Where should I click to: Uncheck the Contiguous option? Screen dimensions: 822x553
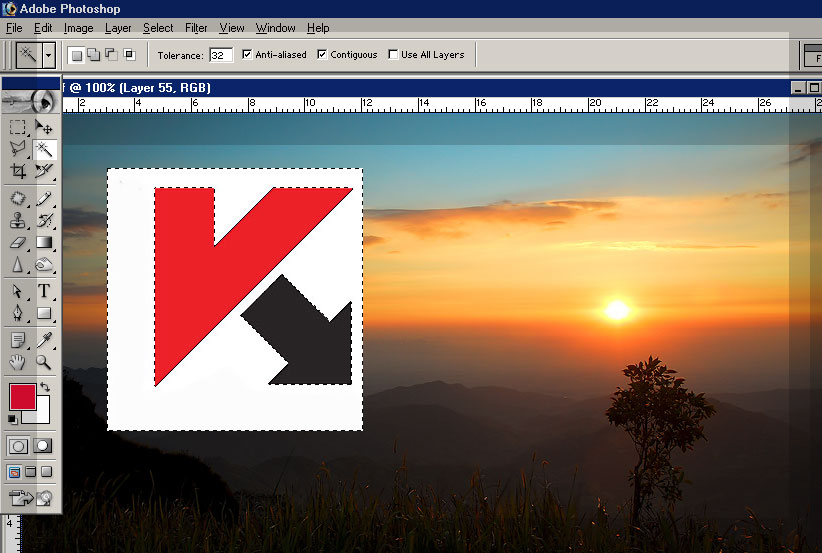pos(322,54)
